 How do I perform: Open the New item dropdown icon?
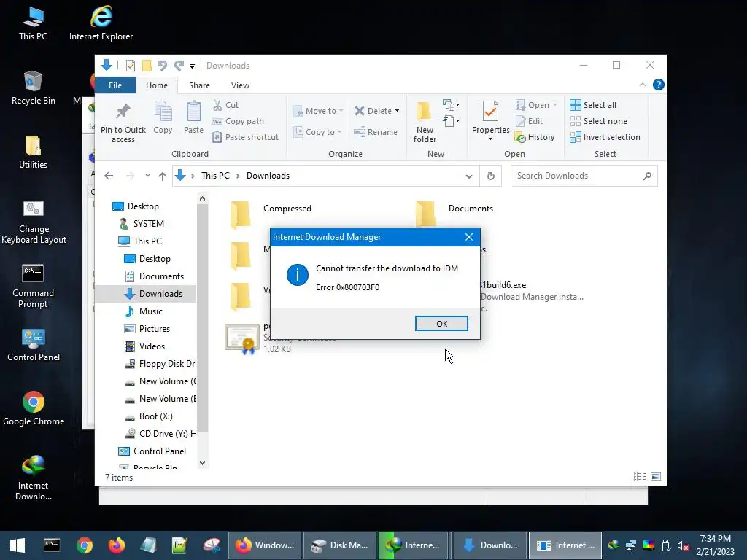[451, 105]
